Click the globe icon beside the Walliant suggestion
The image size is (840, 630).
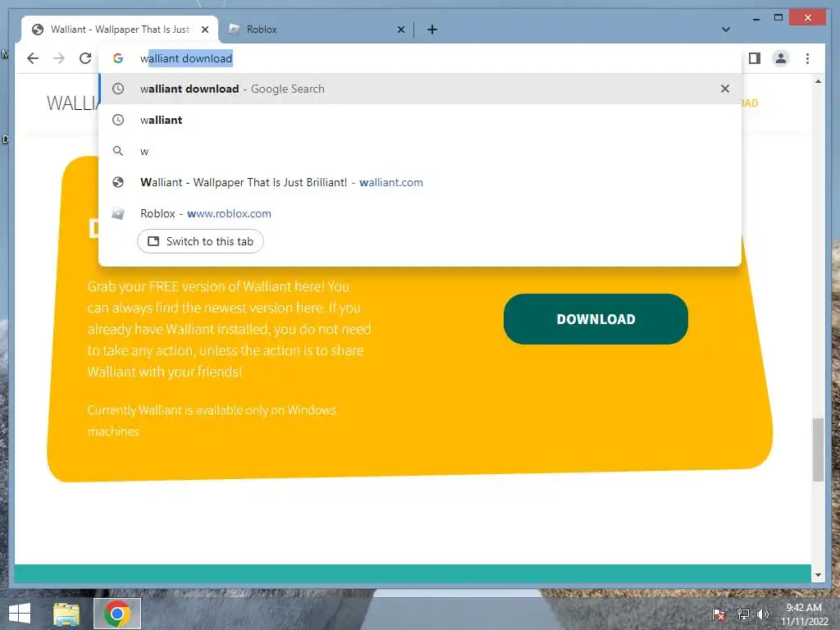pyautogui.click(x=118, y=182)
